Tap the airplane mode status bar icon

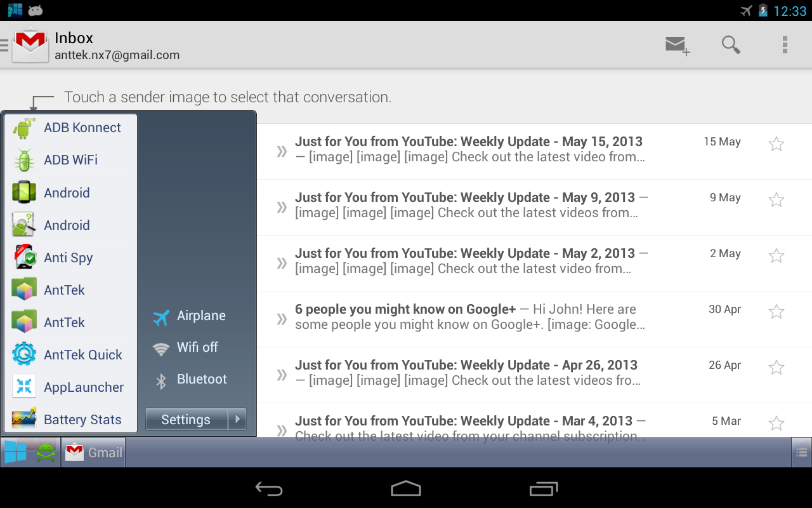pyautogui.click(x=746, y=10)
